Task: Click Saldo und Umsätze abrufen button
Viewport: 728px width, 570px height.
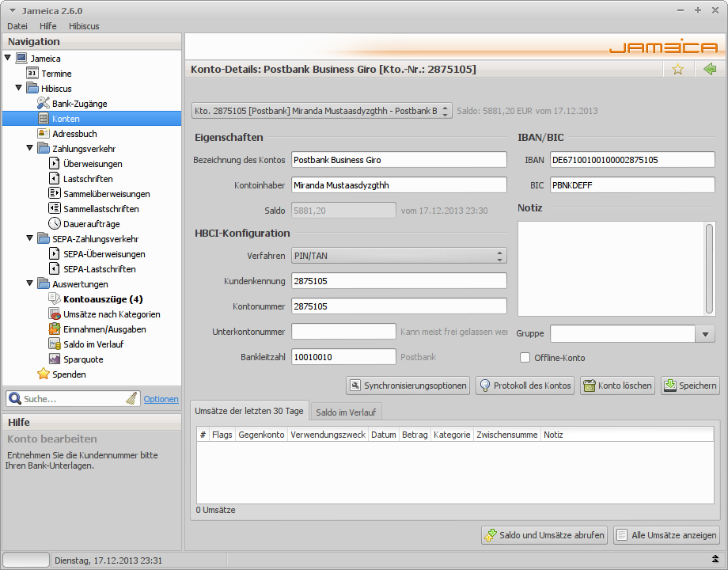Action: pos(544,535)
